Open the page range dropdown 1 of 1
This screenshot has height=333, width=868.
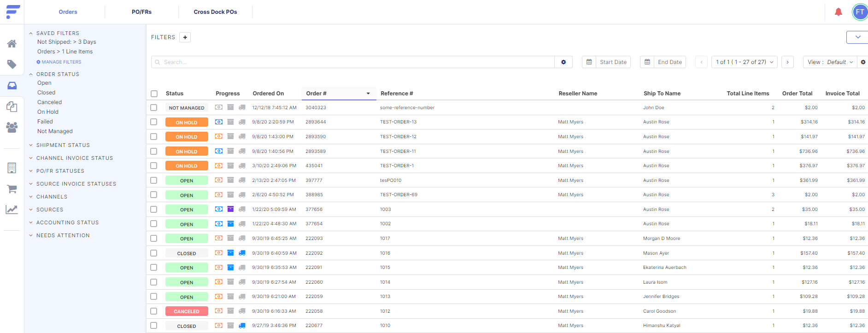[x=745, y=62]
